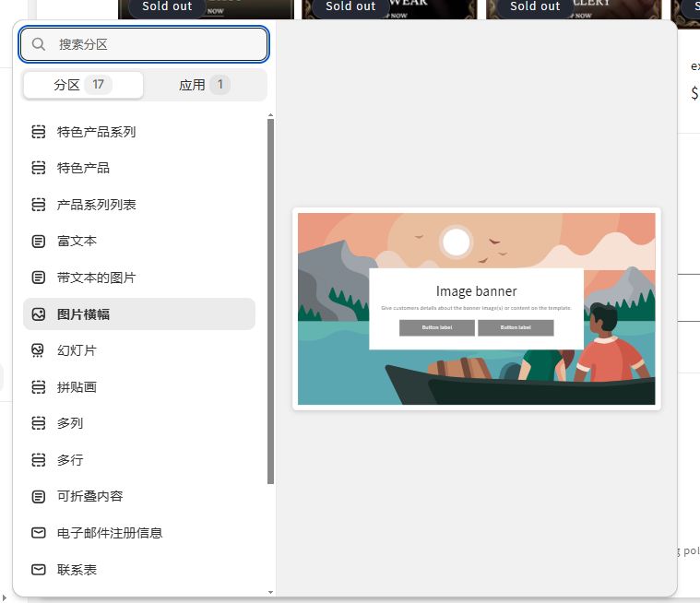Click the 可折叠内容 icon
Image resolution: width=700 pixels, height=603 pixels.
(x=39, y=496)
